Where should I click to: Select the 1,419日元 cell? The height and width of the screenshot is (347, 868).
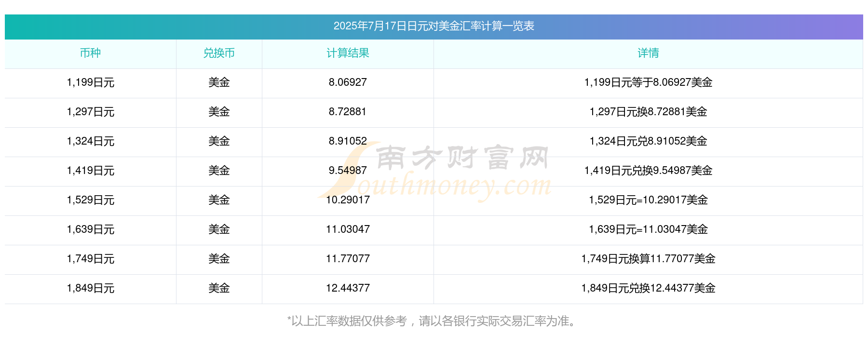(90, 171)
